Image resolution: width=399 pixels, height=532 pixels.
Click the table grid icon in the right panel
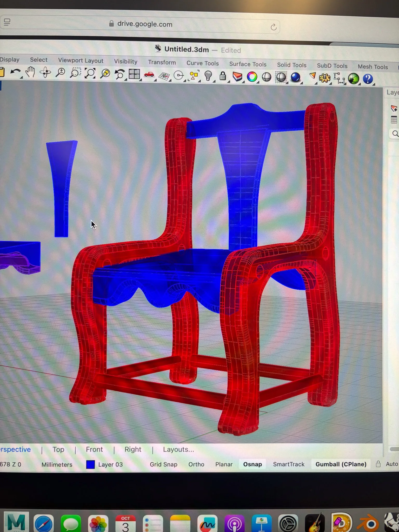pyautogui.click(x=394, y=120)
